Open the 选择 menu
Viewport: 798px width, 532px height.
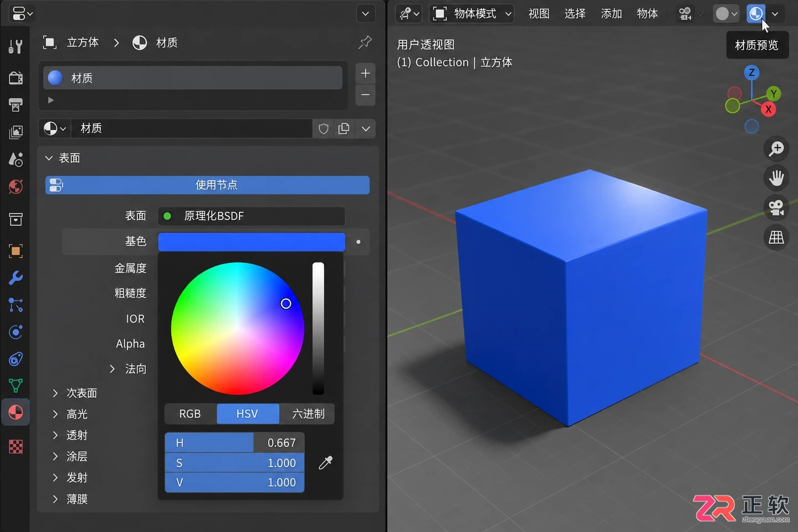tap(575, 13)
